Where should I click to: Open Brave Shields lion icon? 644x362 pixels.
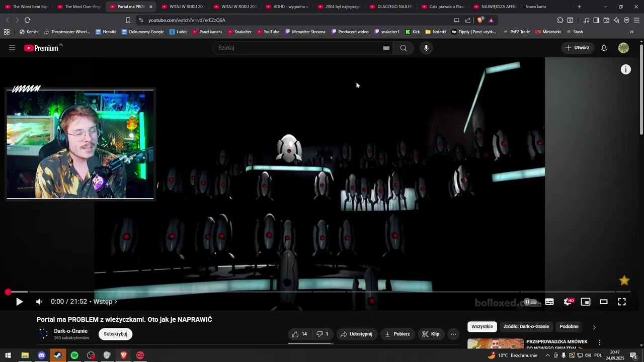(x=480, y=20)
